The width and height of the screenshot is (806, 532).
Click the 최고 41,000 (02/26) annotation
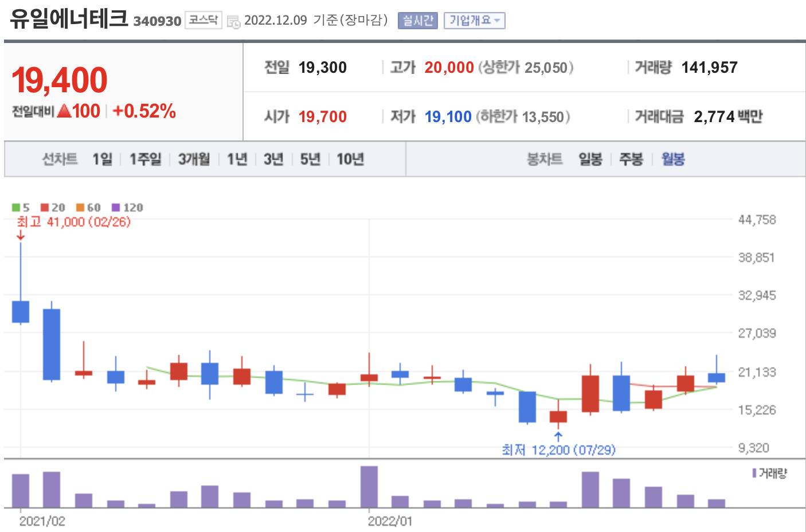tap(74, 222)
